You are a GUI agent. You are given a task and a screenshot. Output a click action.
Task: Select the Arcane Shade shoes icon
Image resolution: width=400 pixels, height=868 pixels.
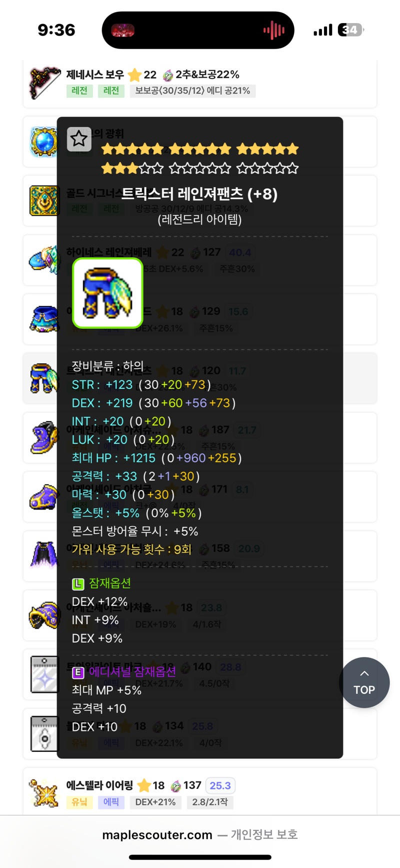click(44, 438)
